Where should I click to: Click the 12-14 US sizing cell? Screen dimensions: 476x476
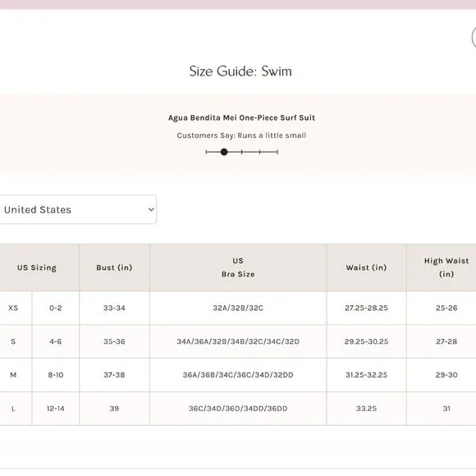(x=56, y=409)
